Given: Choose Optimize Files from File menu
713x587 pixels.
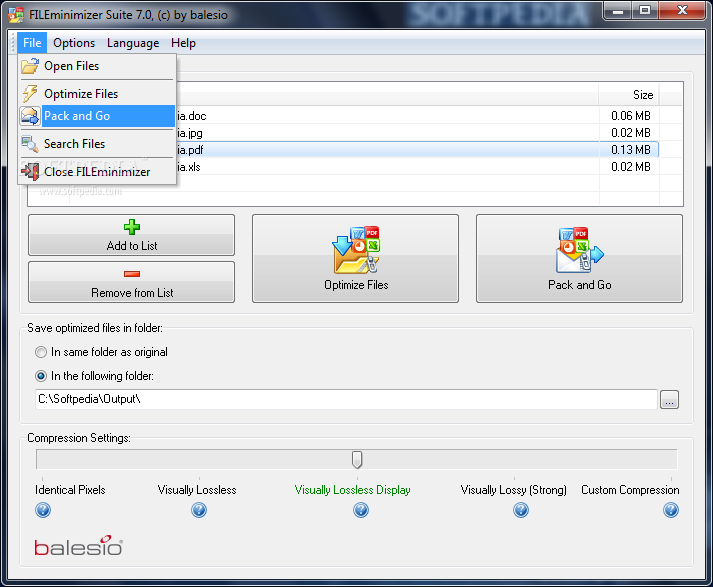Looking at the screenshot, I should pos(97,94).
